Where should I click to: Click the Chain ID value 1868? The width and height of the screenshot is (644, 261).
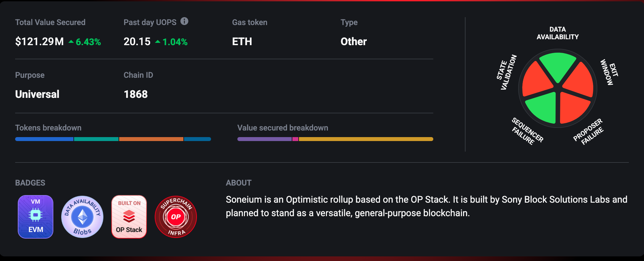coord(136,94)
